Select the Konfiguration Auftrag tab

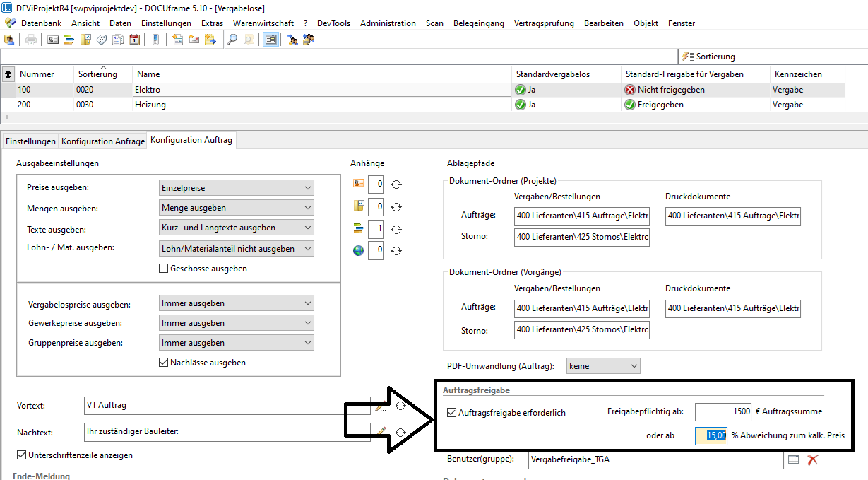191,140
